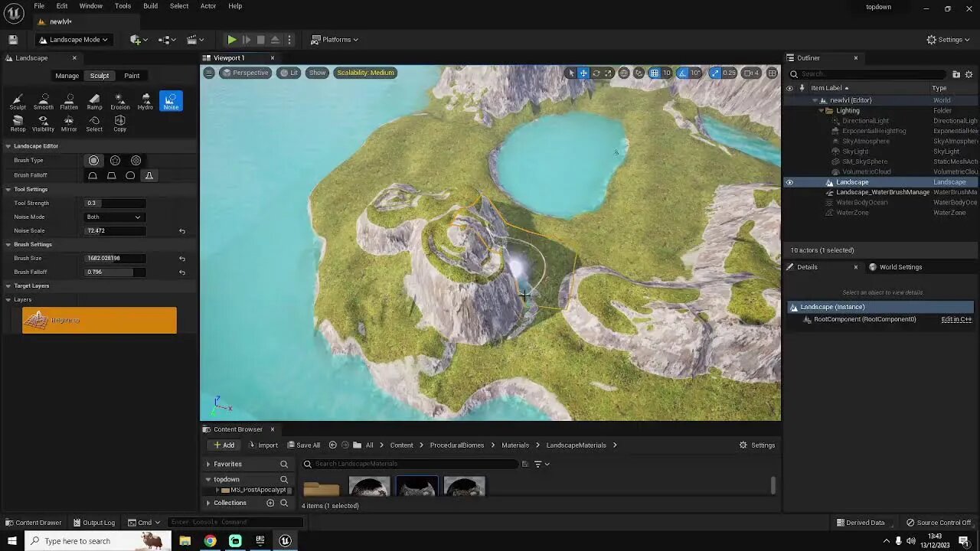Open Outliner settings gear
980x551 pixels.
(969, 74)
